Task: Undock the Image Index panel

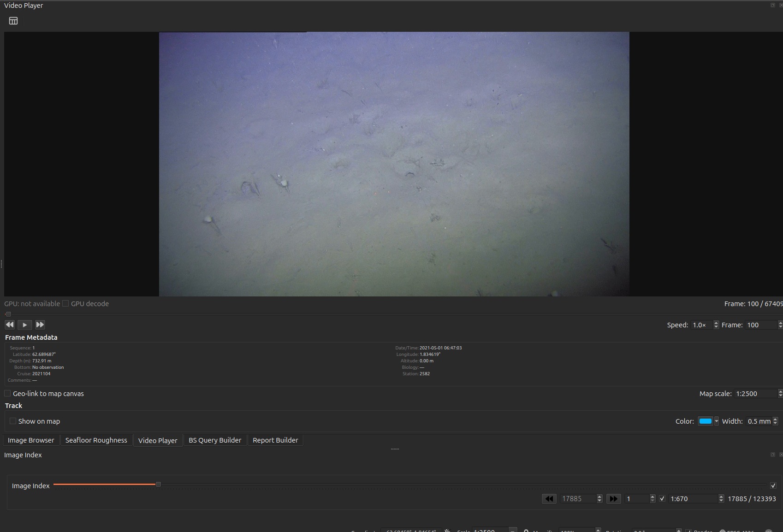Action: click(x=773, y=455)
